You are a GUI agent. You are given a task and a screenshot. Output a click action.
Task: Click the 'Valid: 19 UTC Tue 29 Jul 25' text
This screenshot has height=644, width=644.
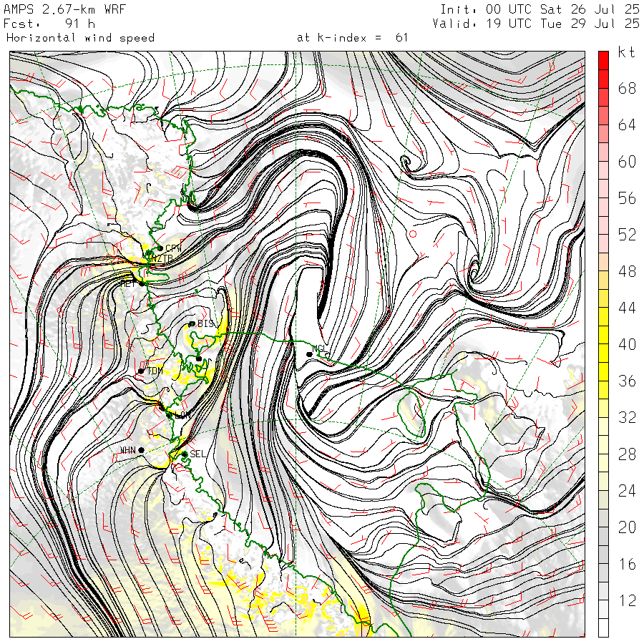(x=536, y=24)
